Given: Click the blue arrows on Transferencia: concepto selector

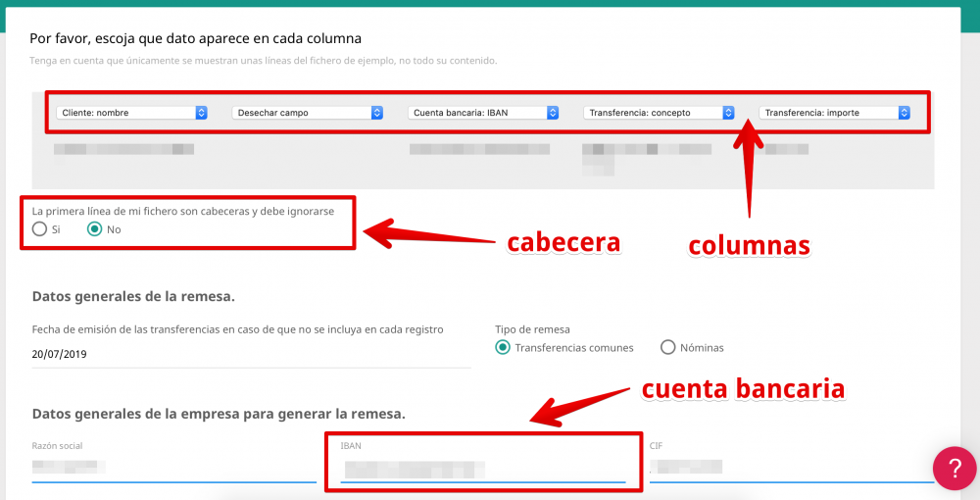Looking at the screenshot, I should point(728,113).
